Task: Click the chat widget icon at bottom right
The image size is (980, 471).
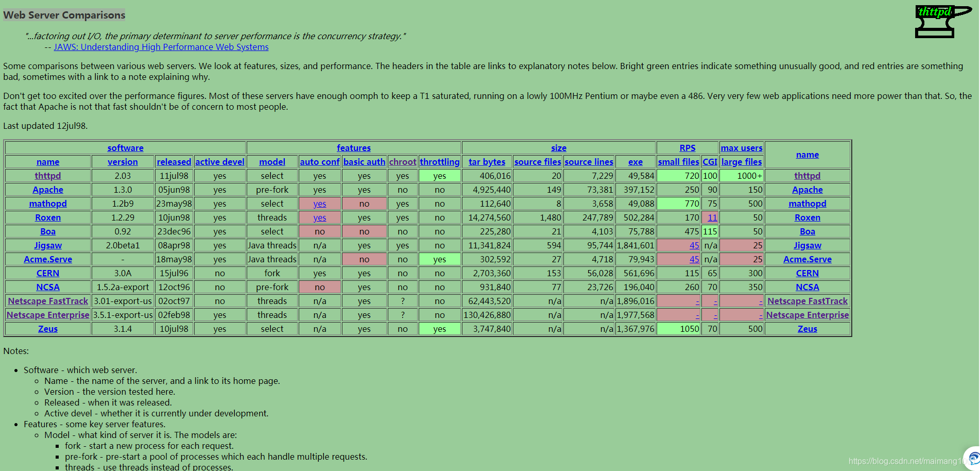Action: [x=973, y=459]
